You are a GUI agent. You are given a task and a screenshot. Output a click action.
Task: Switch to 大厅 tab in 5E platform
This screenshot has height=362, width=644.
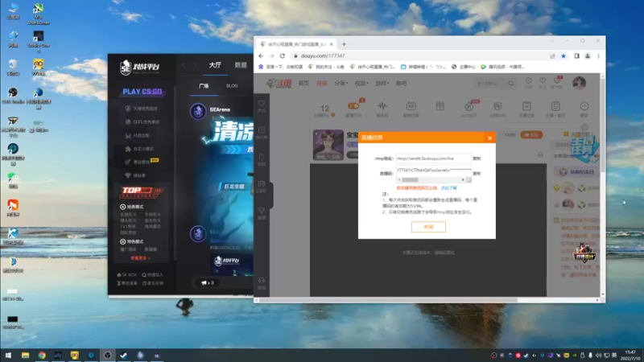[x=215, y=65]
